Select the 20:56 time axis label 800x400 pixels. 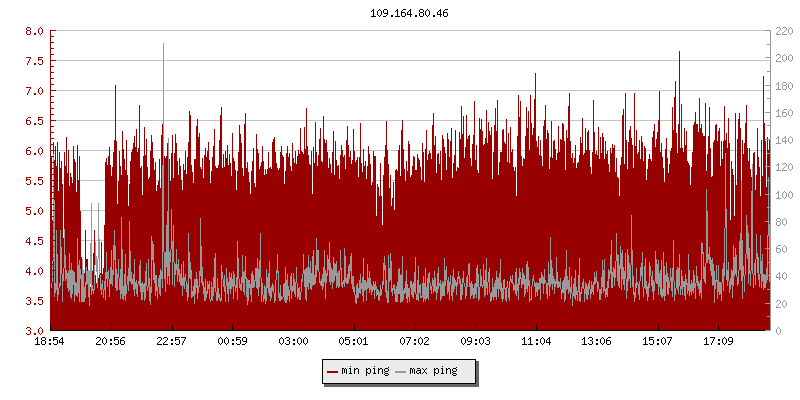[x=111, y=342]
